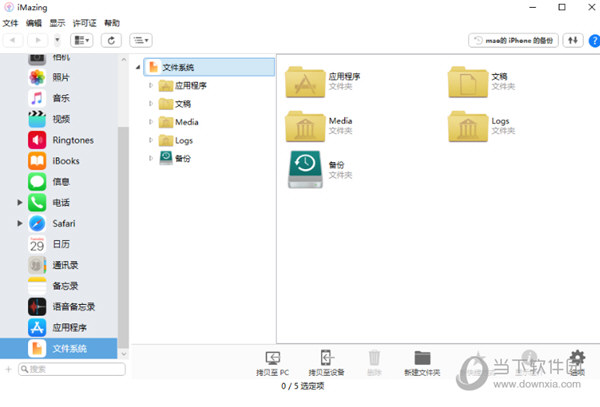Select the Apps (应用程序) sidebar item
The width and height of the screenshot is (600, 407).
(x=59, y=328)
